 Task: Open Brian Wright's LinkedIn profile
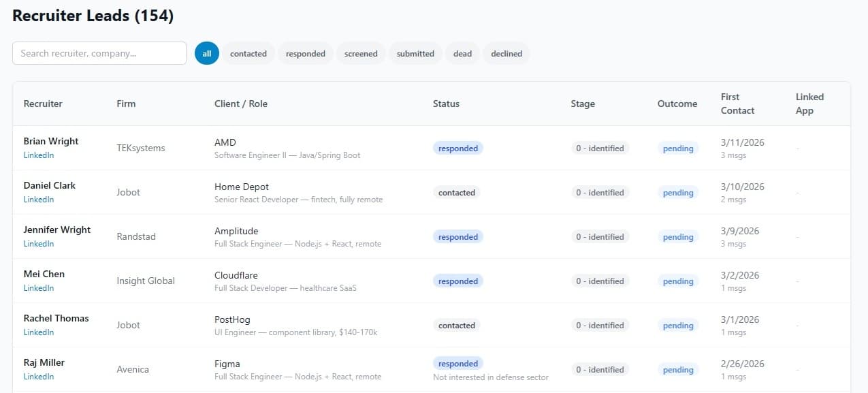[x=39, y=155]
